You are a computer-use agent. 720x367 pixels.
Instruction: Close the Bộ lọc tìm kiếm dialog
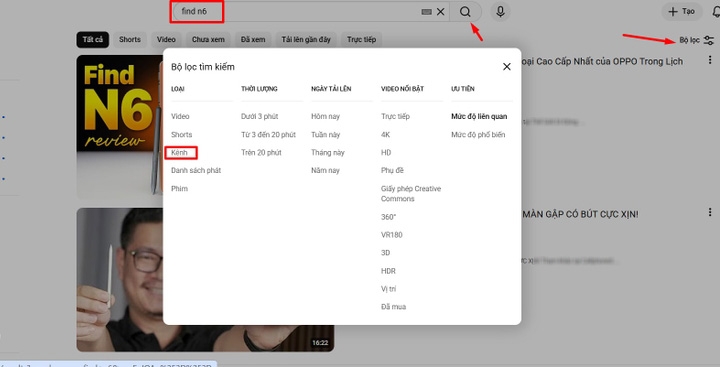click(x=506, y=67)
